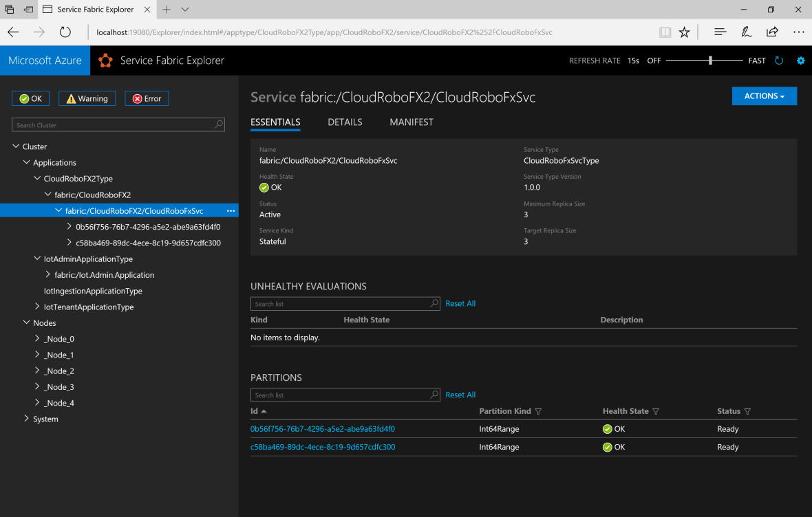This screenshot has width=812, height=517.
Task: Click the refresh icon beside FAST
Action: 779,60
